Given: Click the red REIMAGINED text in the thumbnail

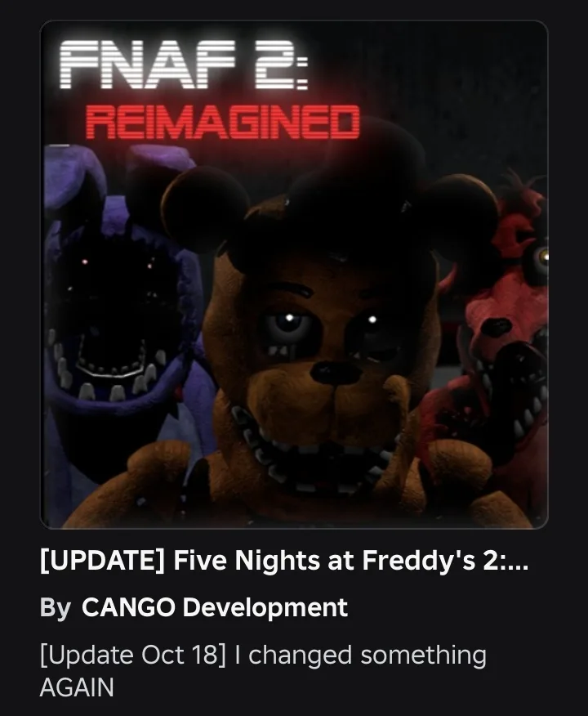Looking at the screenshot, I should pyautogui.click(x=223, y=122).
